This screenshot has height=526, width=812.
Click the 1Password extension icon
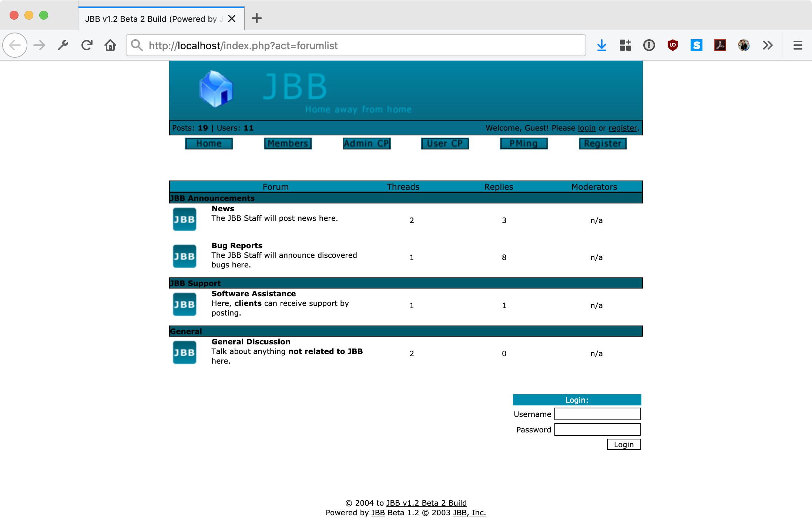(649, 45)
